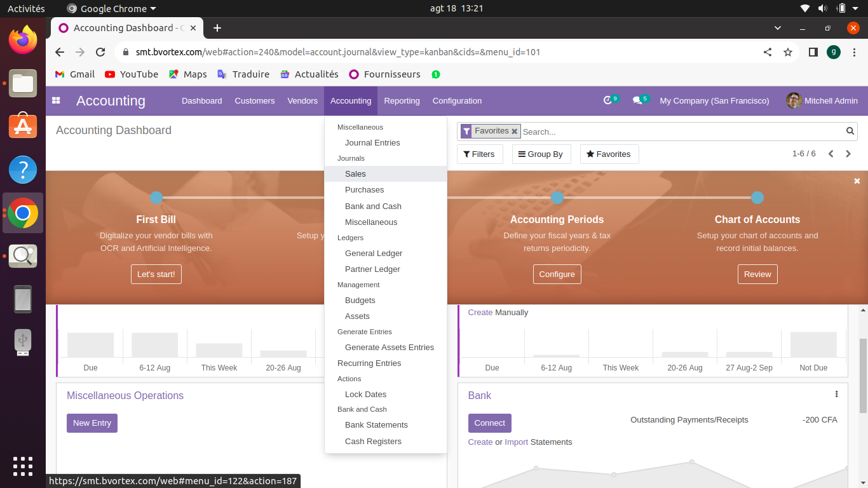Open the Bank journal three-dot options menu
The width and height of the screenshot is (868, 488).
[x=836, y=394]
